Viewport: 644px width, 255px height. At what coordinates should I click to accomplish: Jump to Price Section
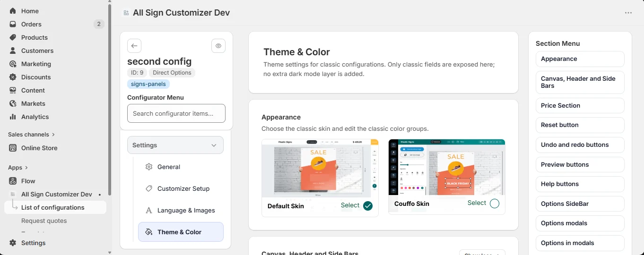pos(580,105)
